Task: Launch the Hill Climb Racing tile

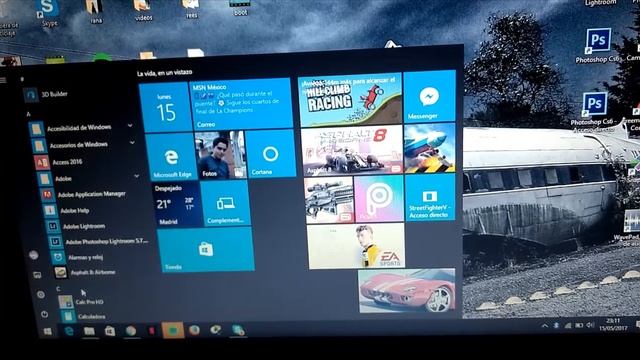Action: 350,101
